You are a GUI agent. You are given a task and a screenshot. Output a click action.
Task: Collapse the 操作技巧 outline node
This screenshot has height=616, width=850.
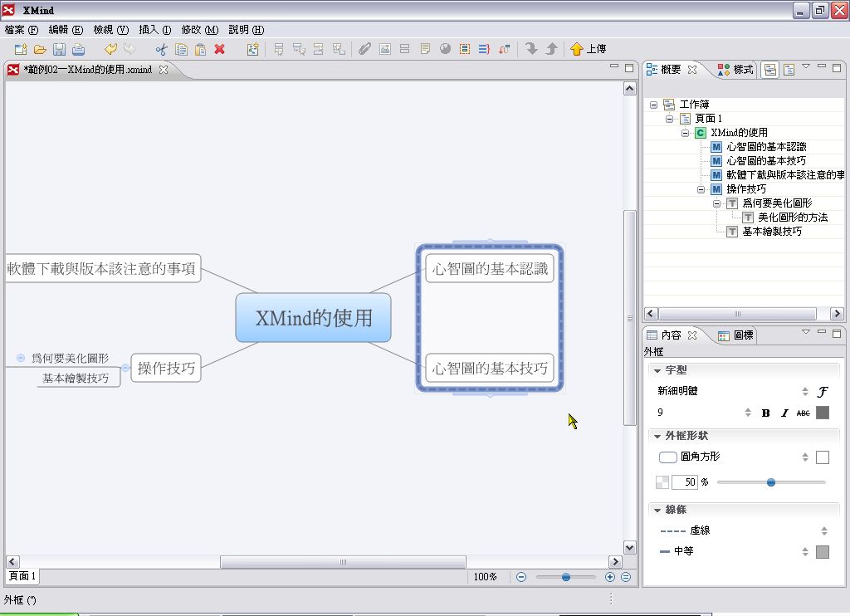coord(701,189)
